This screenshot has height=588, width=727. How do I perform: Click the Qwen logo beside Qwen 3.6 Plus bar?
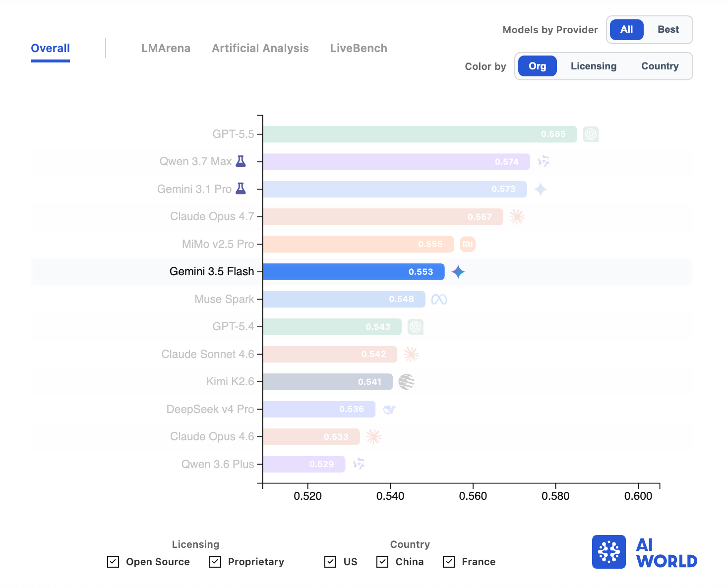(x=359, y=465)
